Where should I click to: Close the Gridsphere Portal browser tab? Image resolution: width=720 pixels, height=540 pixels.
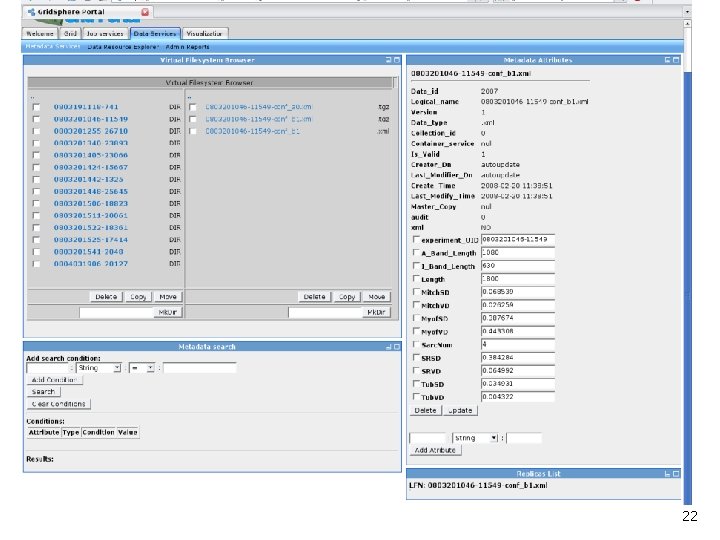tap(144, 12)
